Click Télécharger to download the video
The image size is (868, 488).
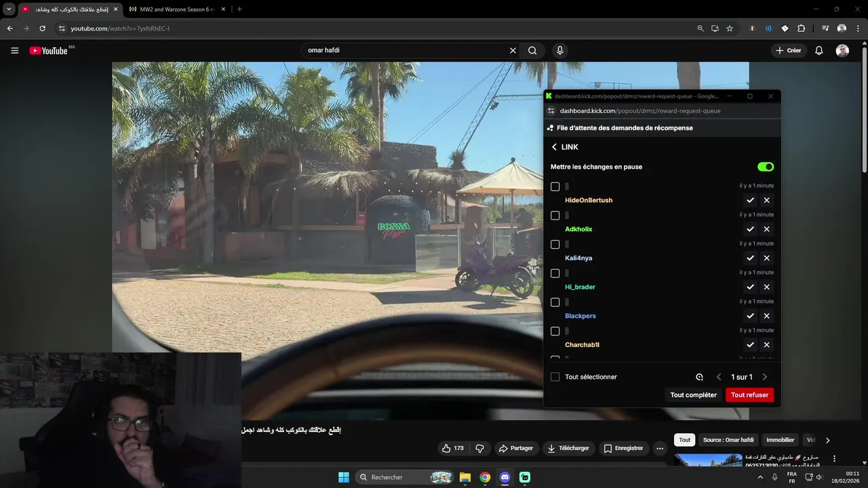(x=568, y=448)
